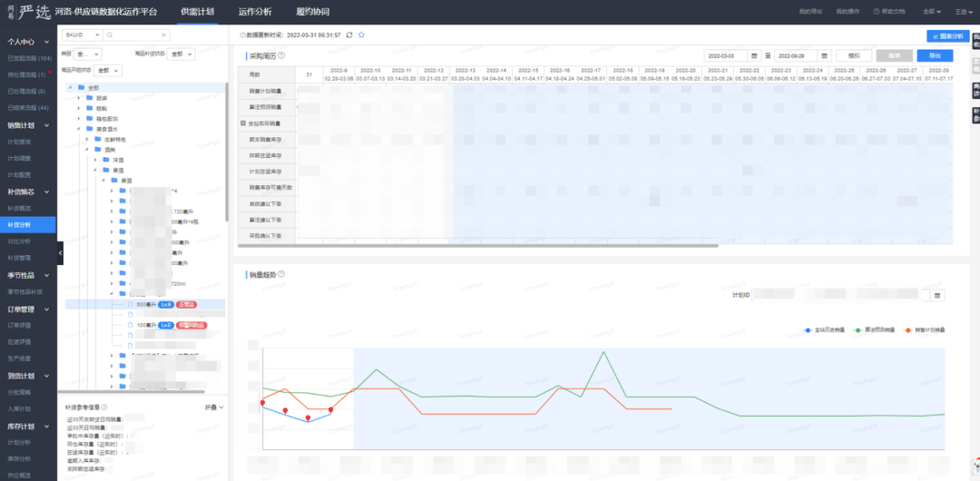Click file icon of 500毫升 item
The height and width of the screenshot is (481, 980).
pos(131,305)
